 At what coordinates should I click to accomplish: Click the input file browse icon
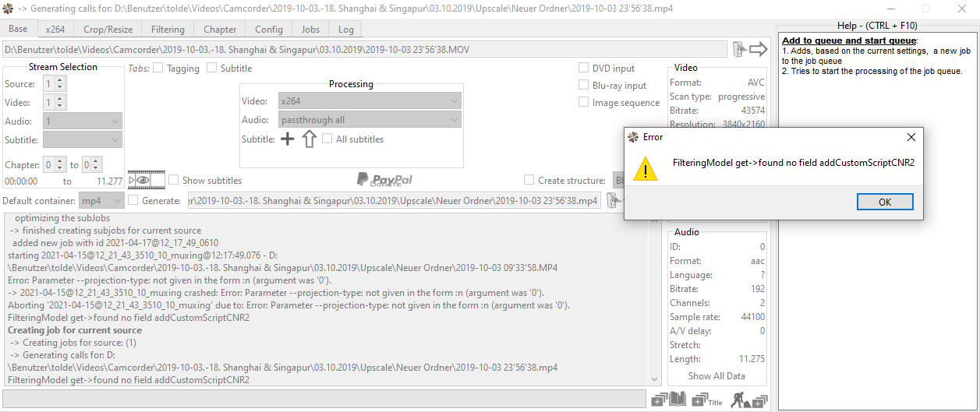coord(738,50)
